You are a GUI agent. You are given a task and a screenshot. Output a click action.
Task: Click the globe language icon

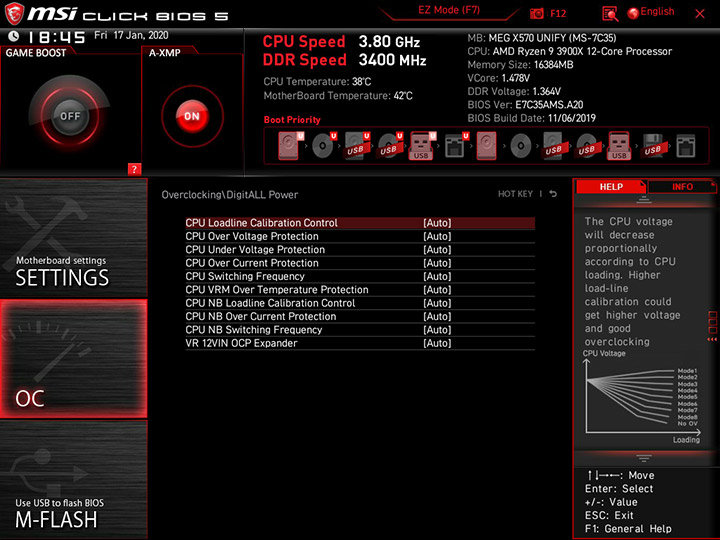click(x=633, y=13)
